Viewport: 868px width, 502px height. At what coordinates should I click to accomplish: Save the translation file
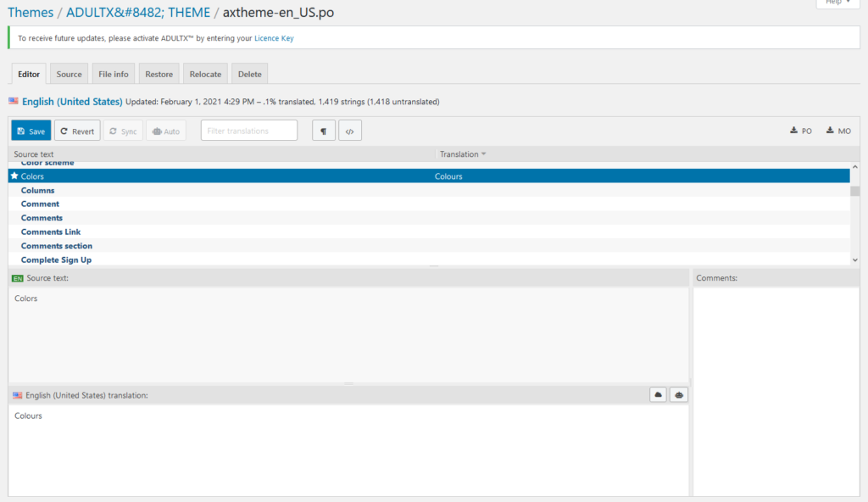(x=31, y=131)
